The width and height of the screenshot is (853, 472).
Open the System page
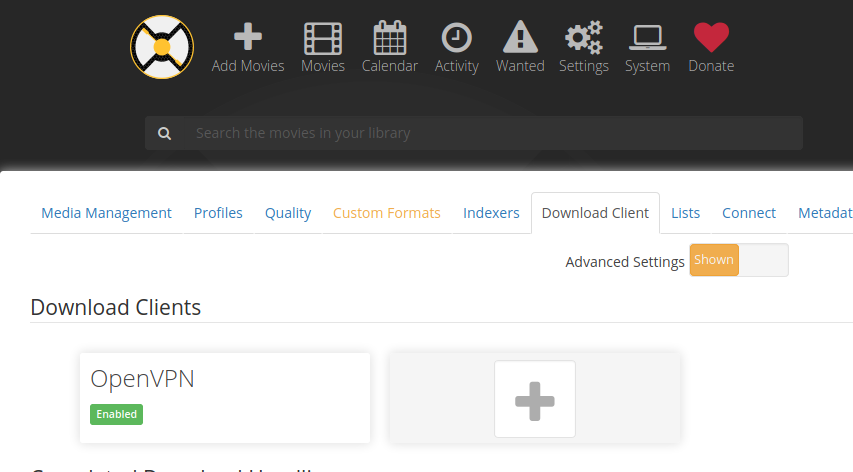click(x=647, y=48)
